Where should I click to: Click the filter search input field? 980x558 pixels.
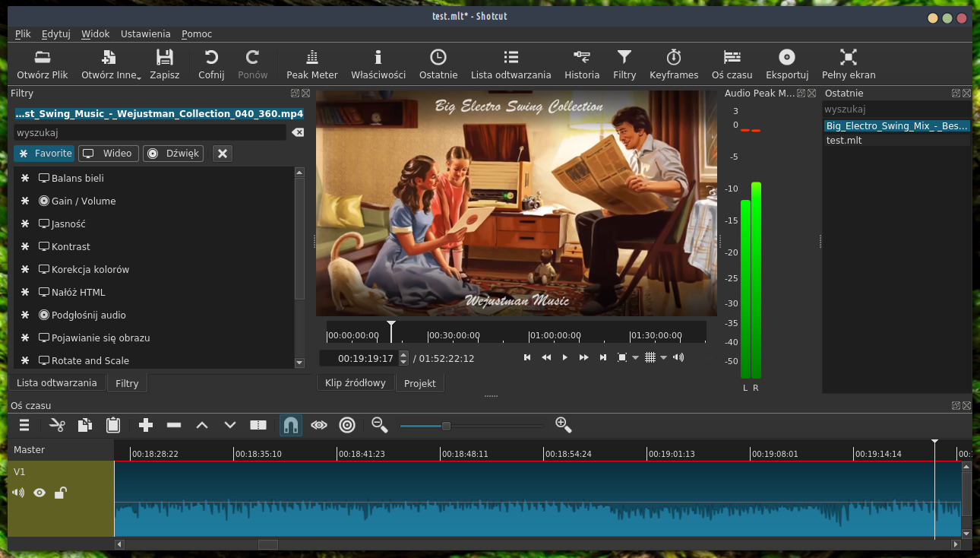150,132
